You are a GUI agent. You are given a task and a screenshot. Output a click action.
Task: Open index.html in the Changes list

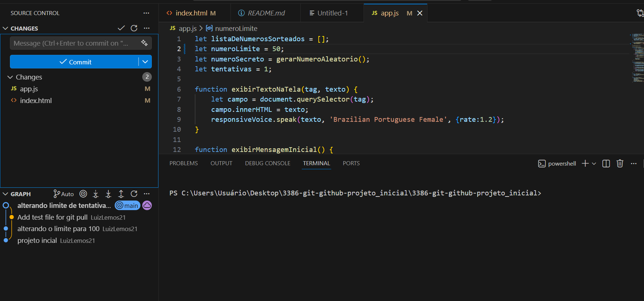[x=36, y=101]
